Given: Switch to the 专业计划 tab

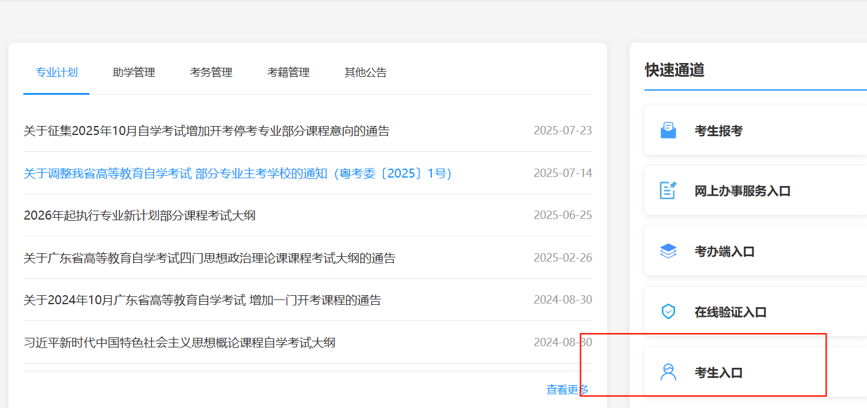Looking at the screenshot, I should point(56,72).
